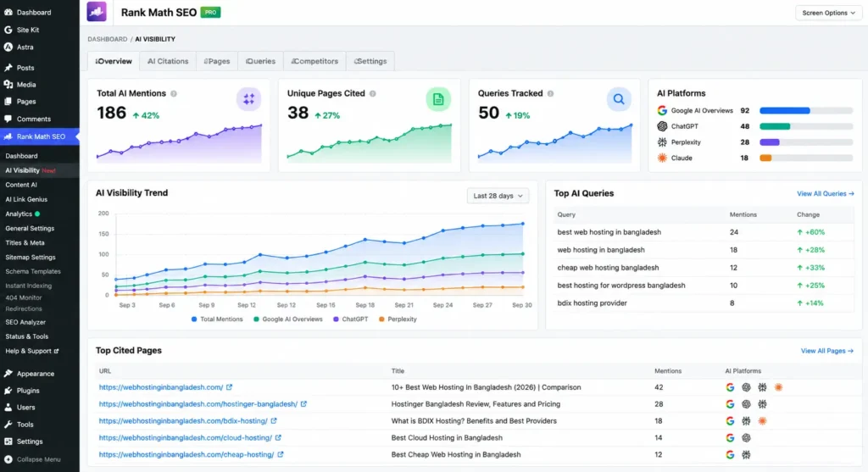Viewport: 868px width, 472px height.
Task: Open external link icon for the homepage URL
Action: coord(229,387)
